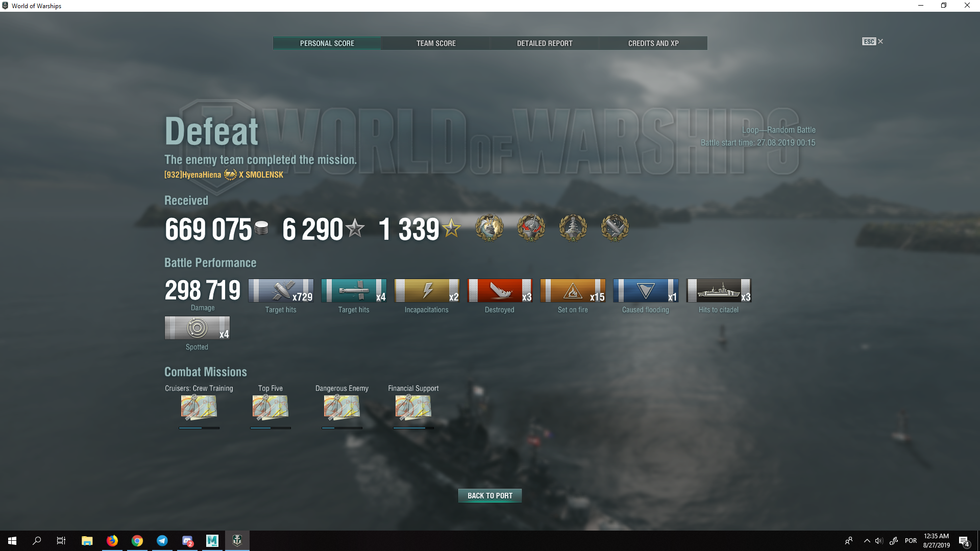Click the Back to Port button

[x=490, y=495]
